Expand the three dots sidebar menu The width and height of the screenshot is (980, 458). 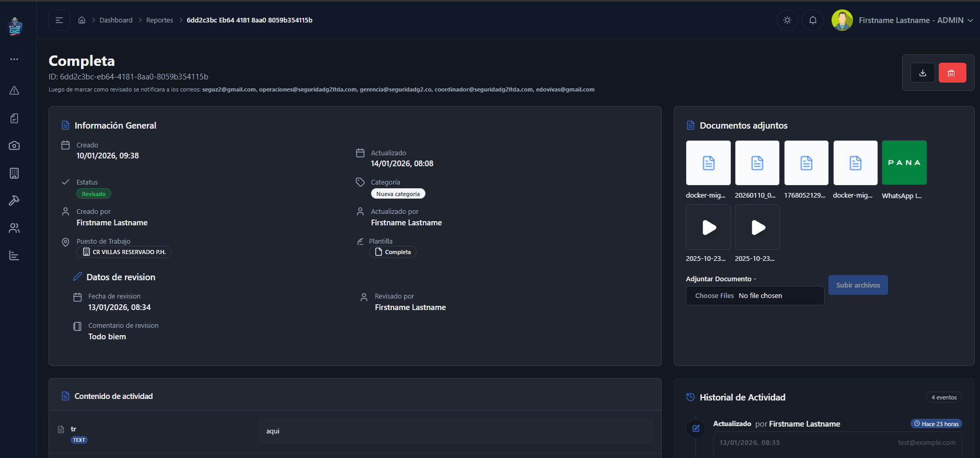pyautogui.click(x=14, y=59)
